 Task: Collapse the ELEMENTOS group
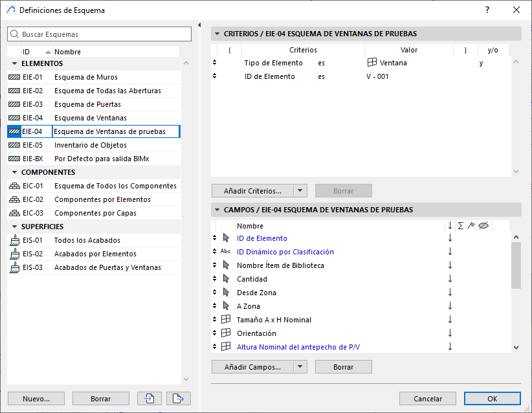click(x=14, y=63)
